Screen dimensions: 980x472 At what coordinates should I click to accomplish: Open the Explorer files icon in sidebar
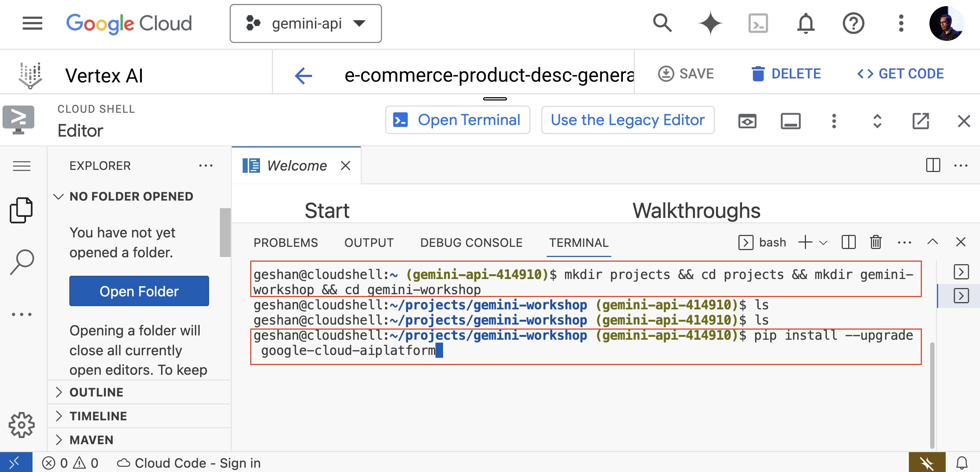(x=21, y=210)
